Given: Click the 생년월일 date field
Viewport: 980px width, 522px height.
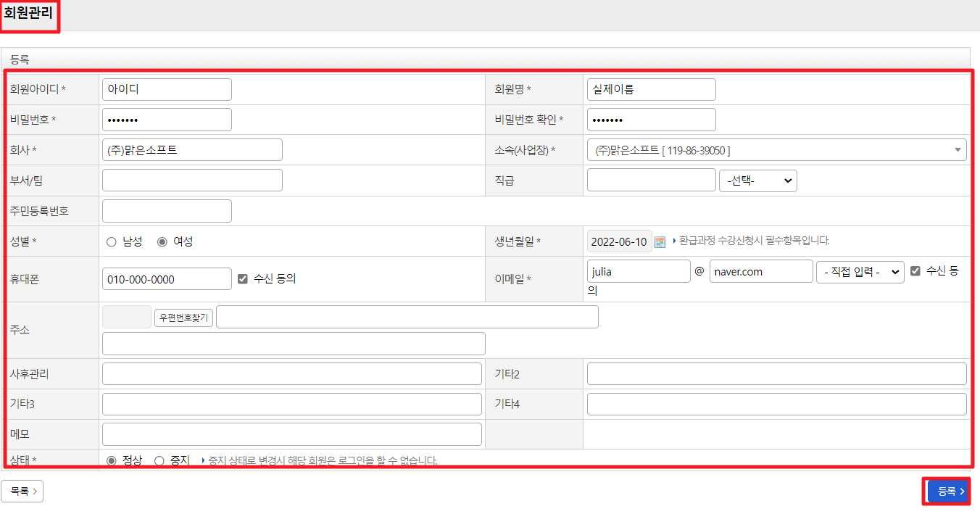Looking at the screenshot, I should click(619, 241).
